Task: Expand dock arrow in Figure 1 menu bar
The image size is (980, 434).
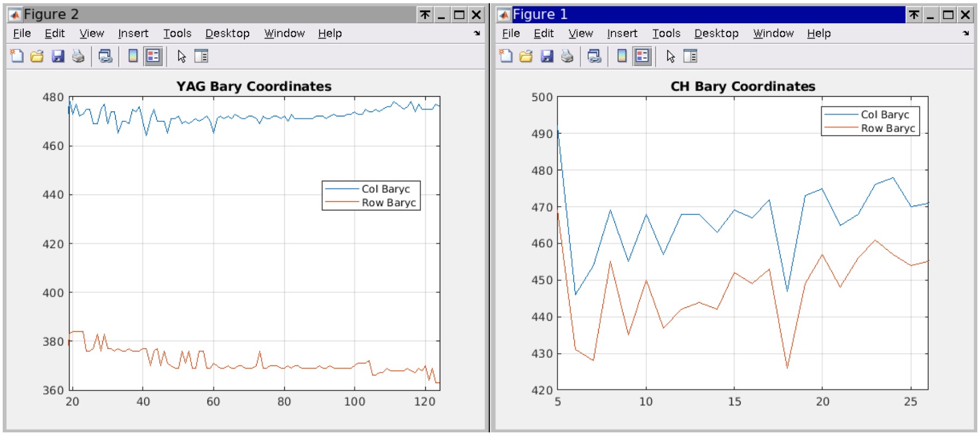Action: pos(965,33)
